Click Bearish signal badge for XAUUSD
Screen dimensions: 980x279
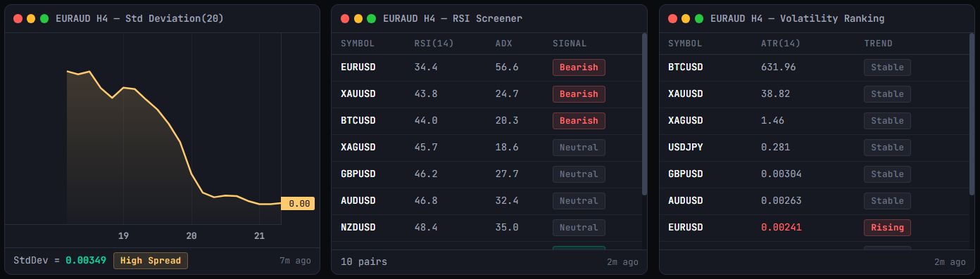579,94
